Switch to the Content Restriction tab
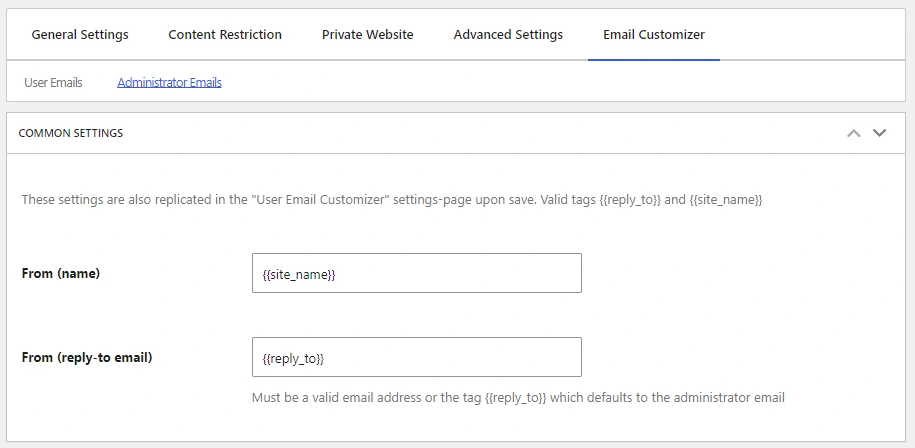Viewport: 915px width, 448px height. click(225, 34)
